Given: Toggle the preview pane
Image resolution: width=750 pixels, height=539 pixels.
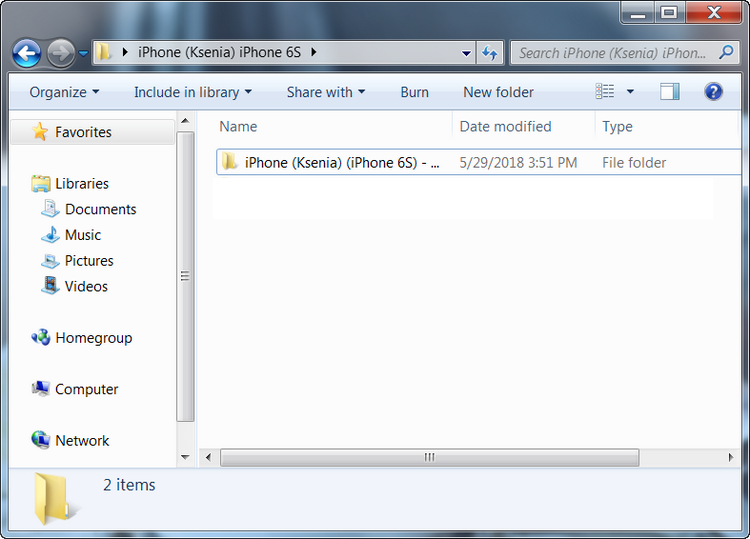Looking at the screenshot, I should (670, 91).
